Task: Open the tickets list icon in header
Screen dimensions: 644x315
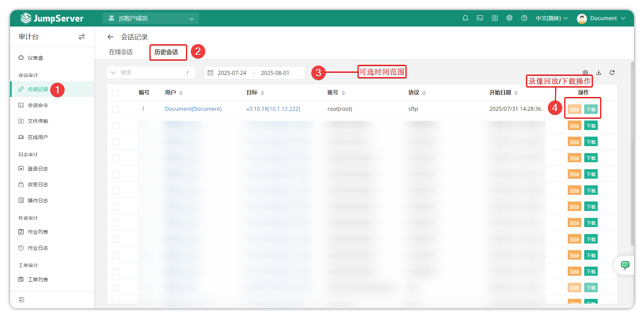Action: tap(495, 18)
